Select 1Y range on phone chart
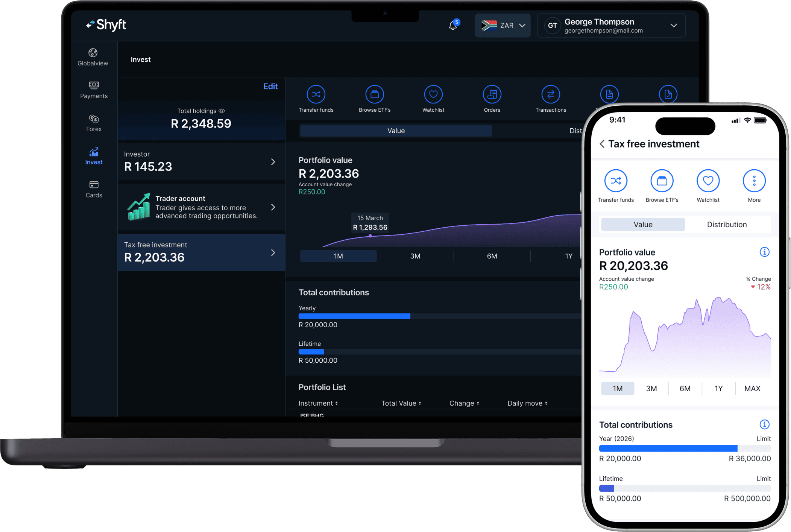 pos(718,389)
